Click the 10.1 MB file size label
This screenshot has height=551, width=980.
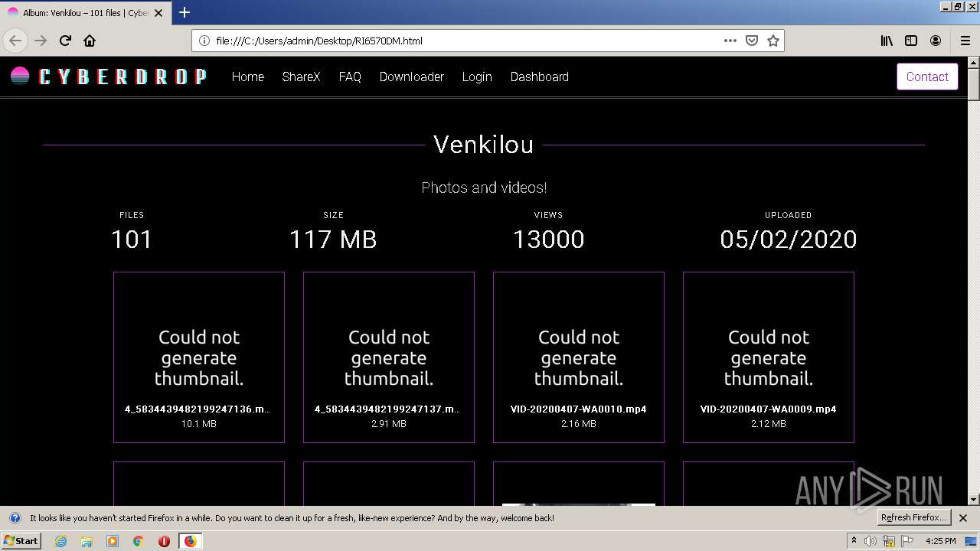pos(199,424)
